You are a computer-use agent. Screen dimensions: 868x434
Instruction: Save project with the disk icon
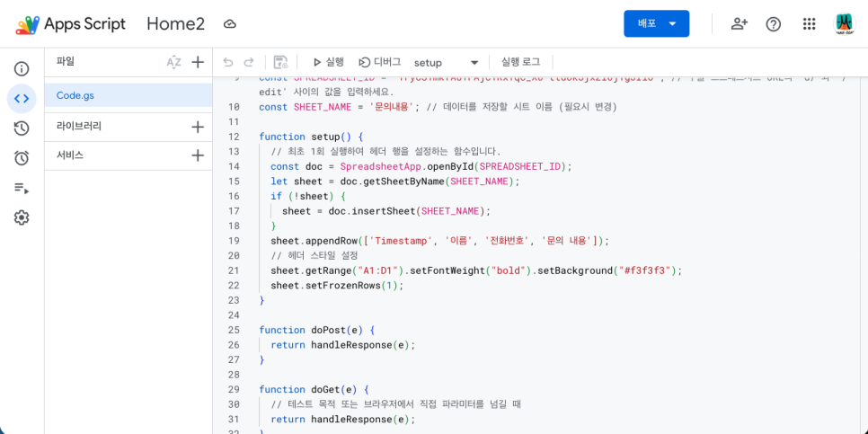click(x=280, y=62)
